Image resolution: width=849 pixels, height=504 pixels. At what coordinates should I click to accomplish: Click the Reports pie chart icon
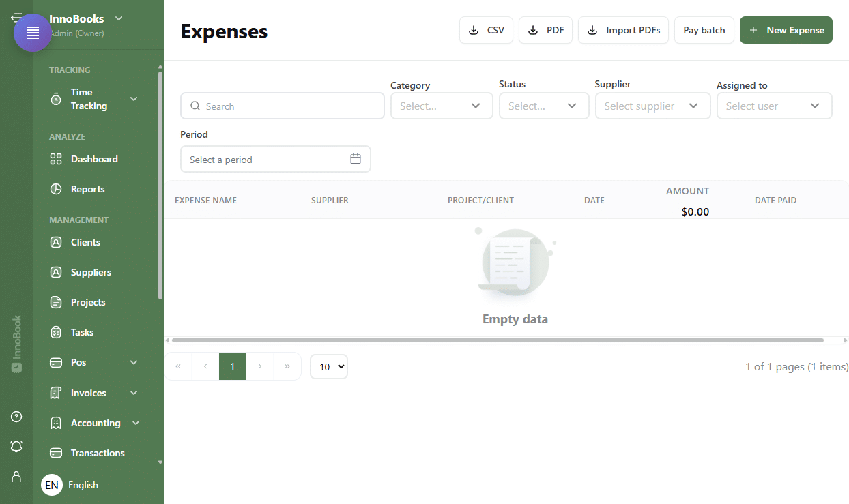56,189
